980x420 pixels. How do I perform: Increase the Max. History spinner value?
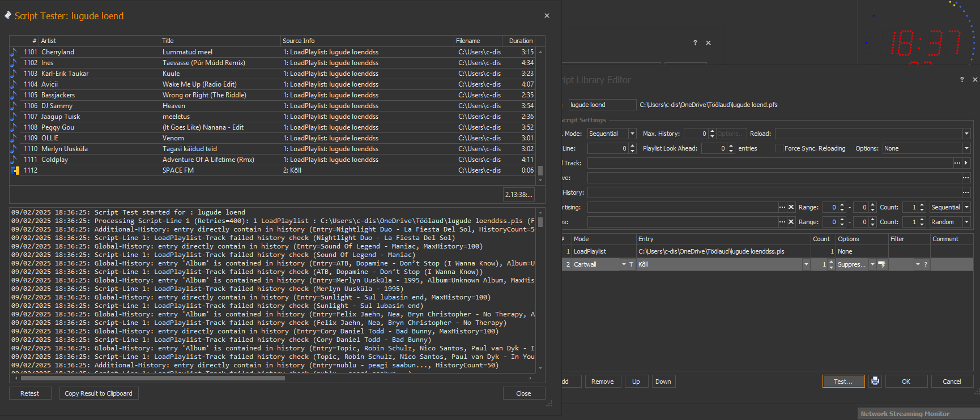(x=712, y=131)
